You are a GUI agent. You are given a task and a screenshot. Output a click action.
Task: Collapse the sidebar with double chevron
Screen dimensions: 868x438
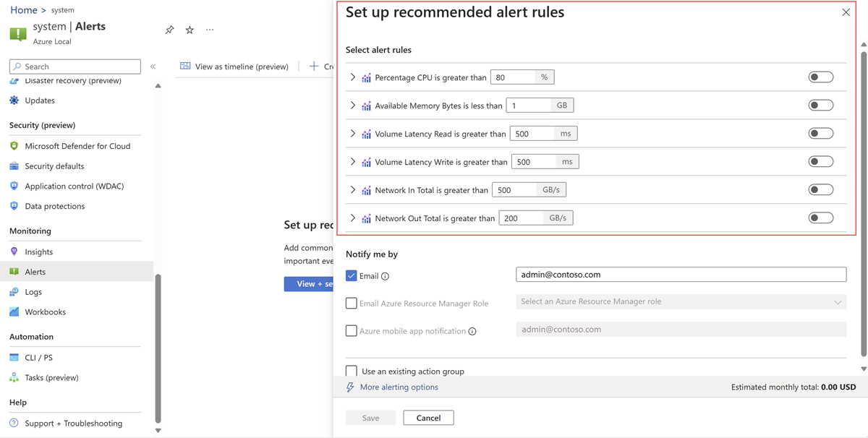(153, 66)
